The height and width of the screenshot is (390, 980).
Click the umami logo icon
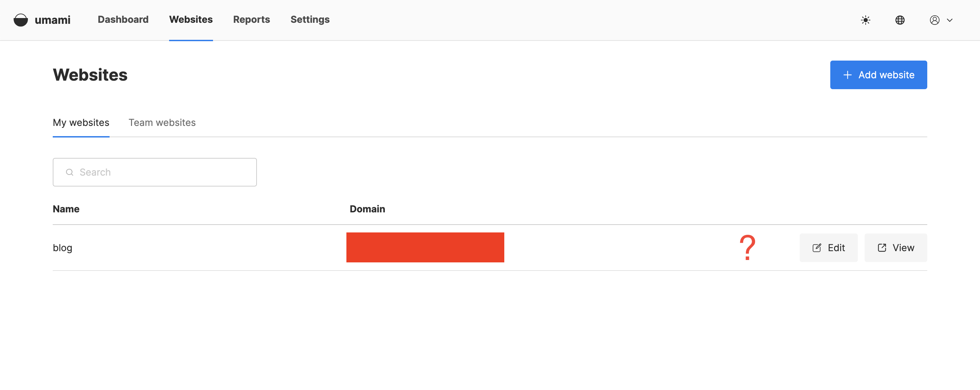[20, 20]
